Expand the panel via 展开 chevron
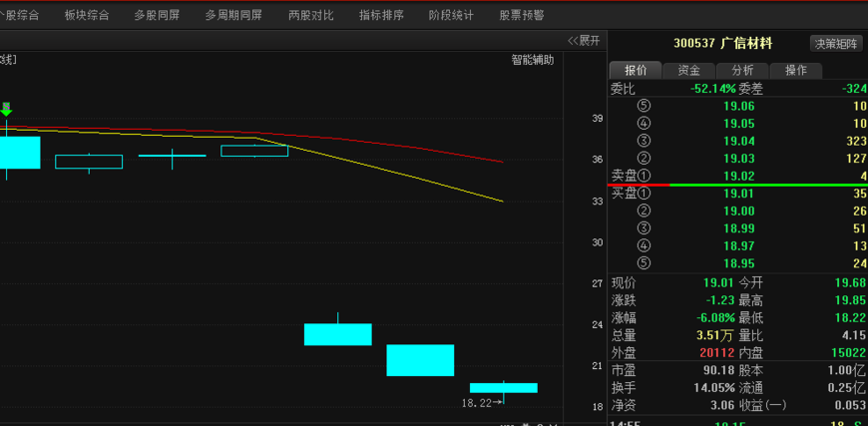The width and height of the screenshot is (868, 426). pyautogui.click(x=584, y=40)
